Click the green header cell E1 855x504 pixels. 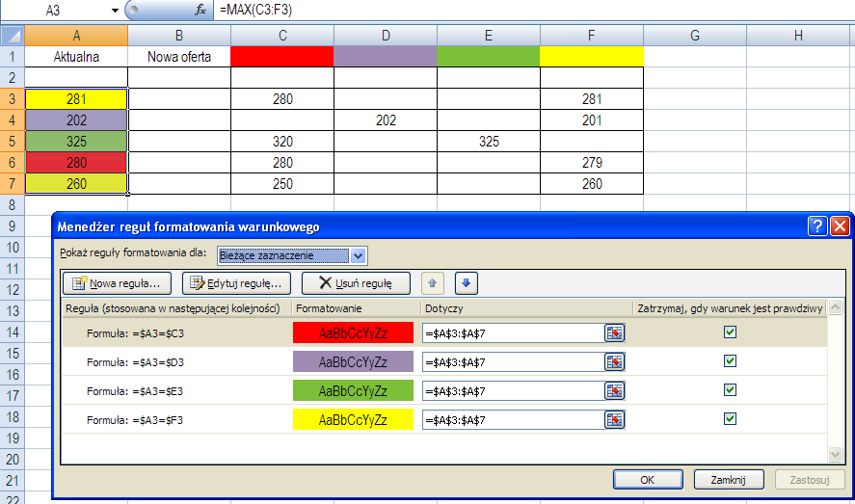click(489, 57)
